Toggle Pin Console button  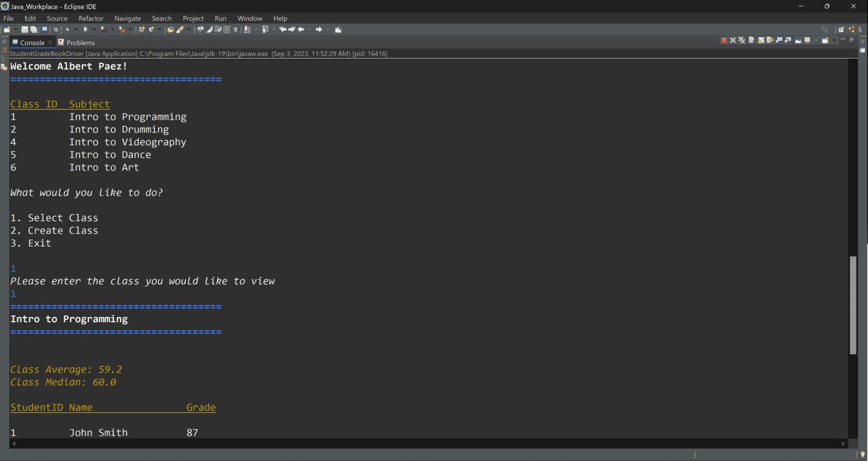pos(798,40)
